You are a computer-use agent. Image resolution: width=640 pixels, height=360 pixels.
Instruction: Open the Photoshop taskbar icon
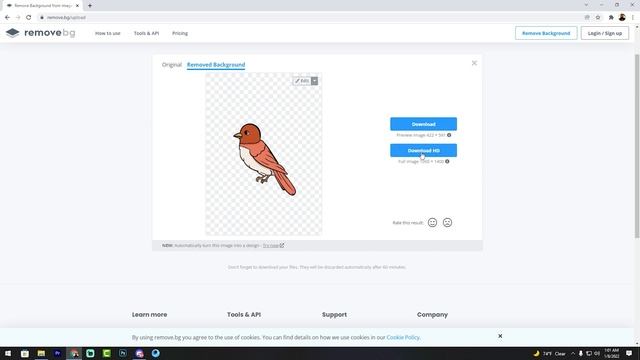click(123, 353)
